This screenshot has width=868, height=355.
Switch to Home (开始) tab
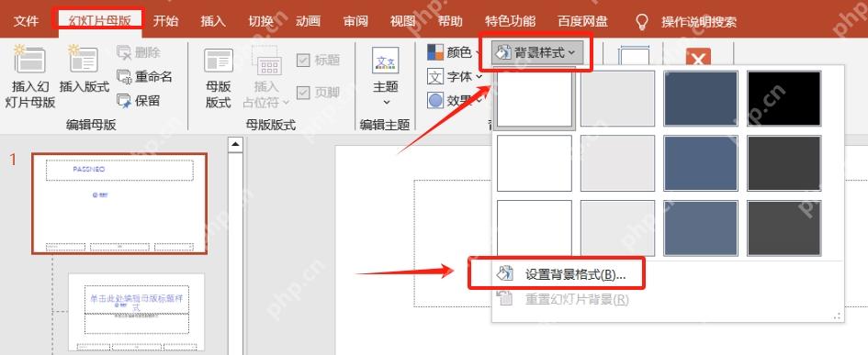165,21
